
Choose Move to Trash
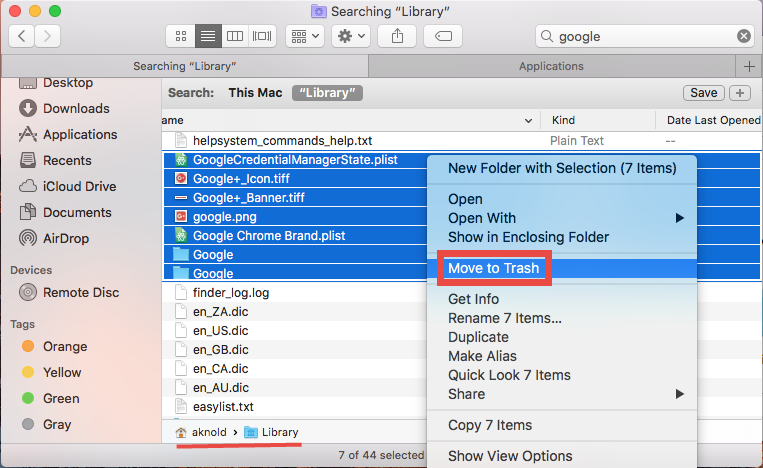tap(562, 268)
